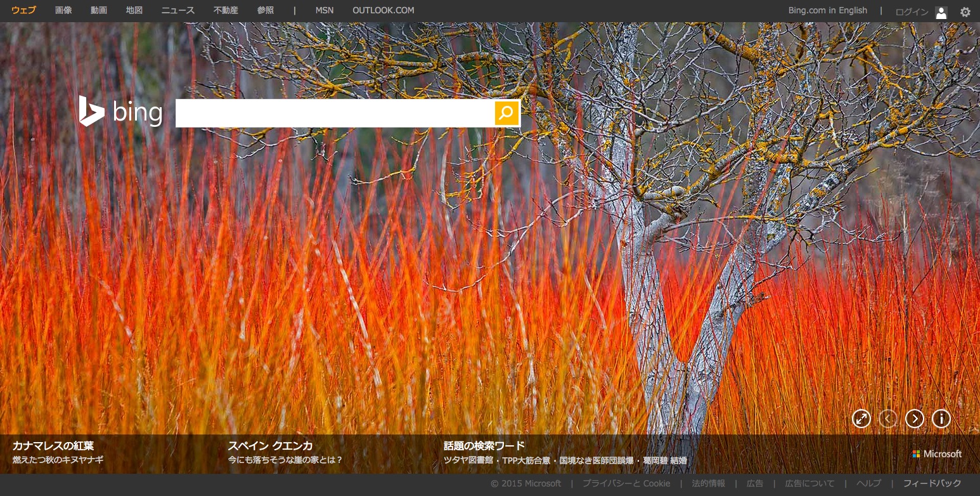Click the Bing logo
Viewport: 980px width, 496px height.
coord(120,112)
